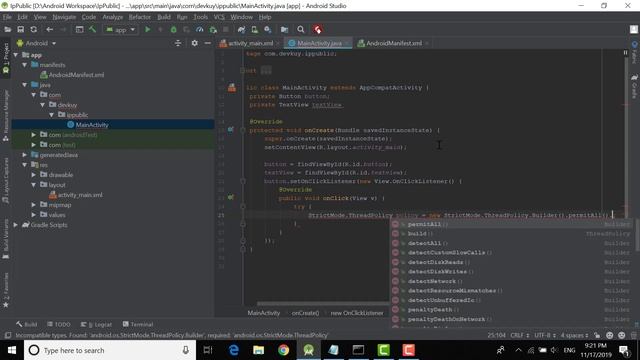Viewport: 640px width, 360px height.
Task: Select MainActivity in the project tree
Action: pyautogui.click(x=92, y=125)
